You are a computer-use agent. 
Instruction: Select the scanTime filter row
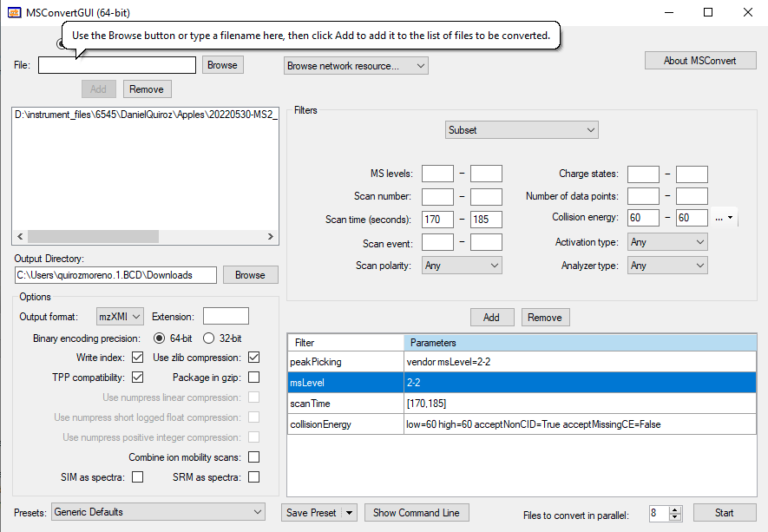(522, 404)
